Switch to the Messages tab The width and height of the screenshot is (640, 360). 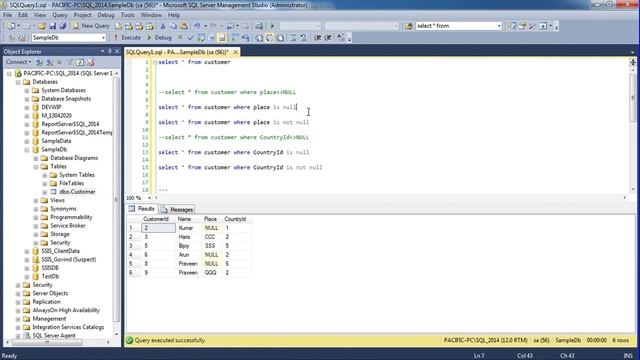point(177,209)
